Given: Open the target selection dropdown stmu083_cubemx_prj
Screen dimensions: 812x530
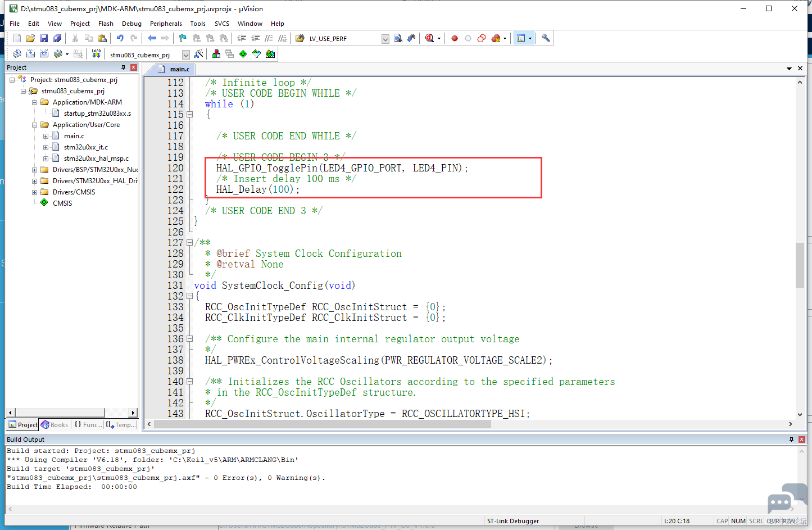Looking at the screenshot, I should (x=185, y=55).
